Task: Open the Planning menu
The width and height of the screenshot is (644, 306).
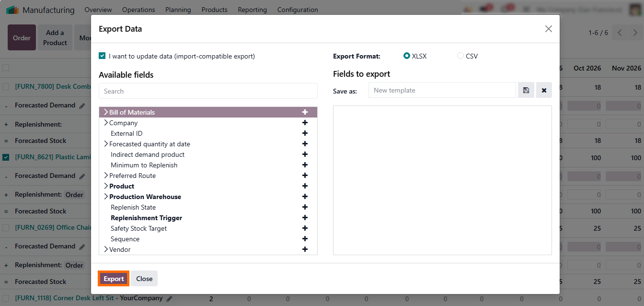Action: [x=178, y=10]
